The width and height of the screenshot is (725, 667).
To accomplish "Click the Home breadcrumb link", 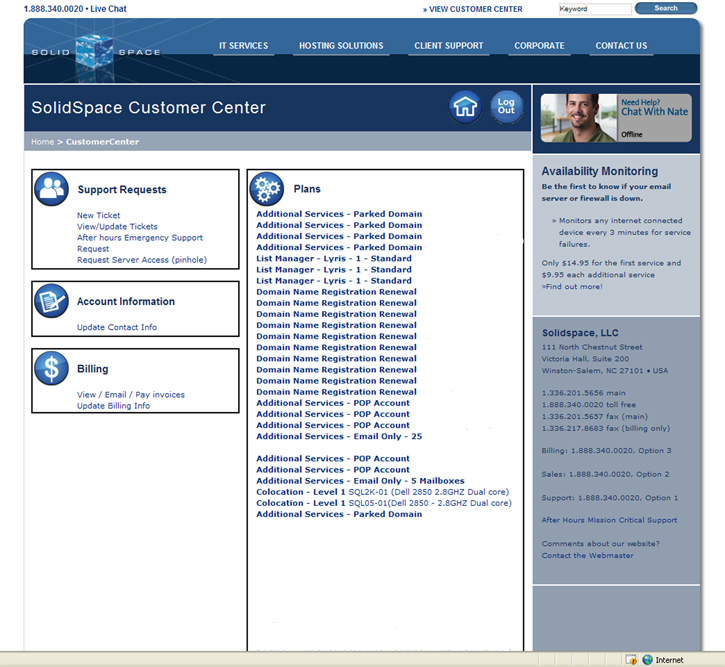I will click(43, 142).
